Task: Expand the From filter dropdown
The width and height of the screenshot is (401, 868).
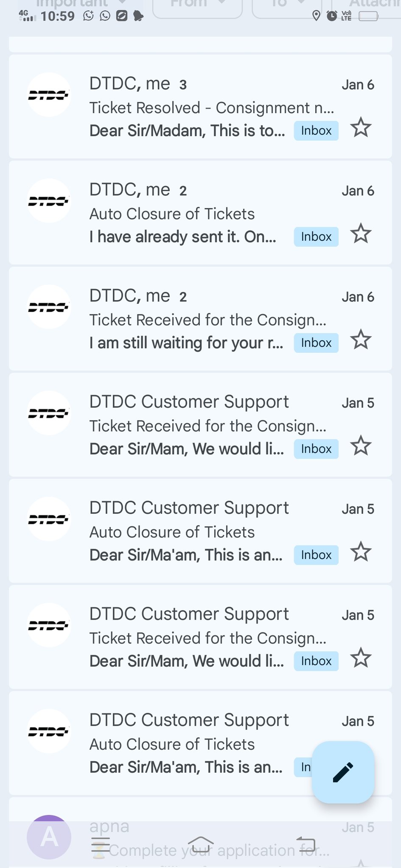Action: point(197,5)
